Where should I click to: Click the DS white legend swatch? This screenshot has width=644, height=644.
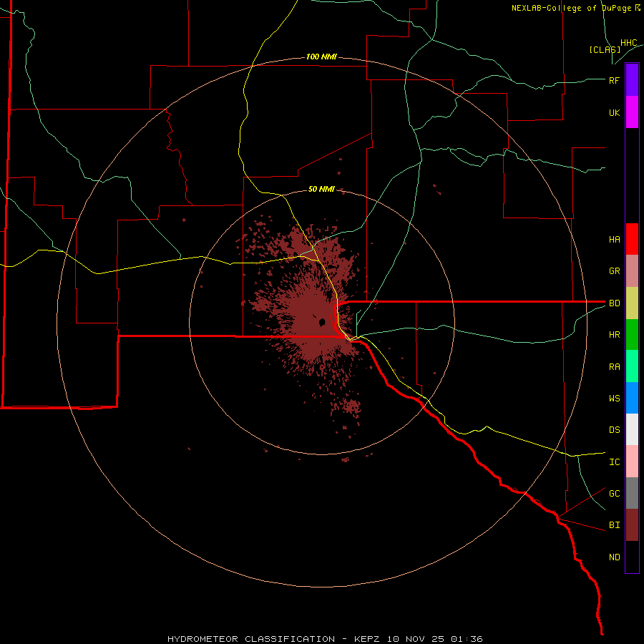click(x=632, y=429)
